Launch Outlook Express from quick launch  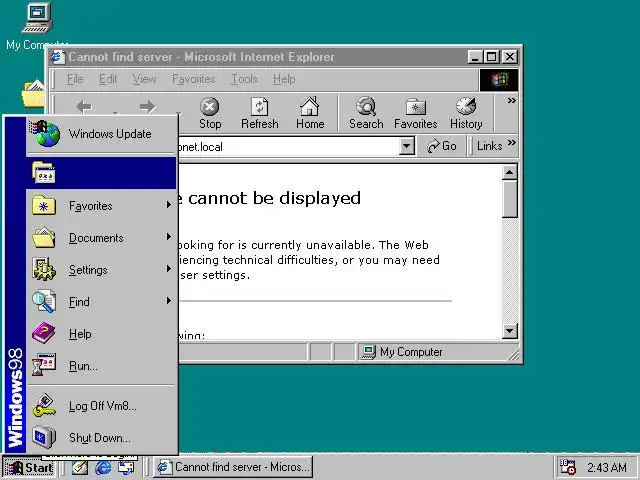[x=126, y=467]
